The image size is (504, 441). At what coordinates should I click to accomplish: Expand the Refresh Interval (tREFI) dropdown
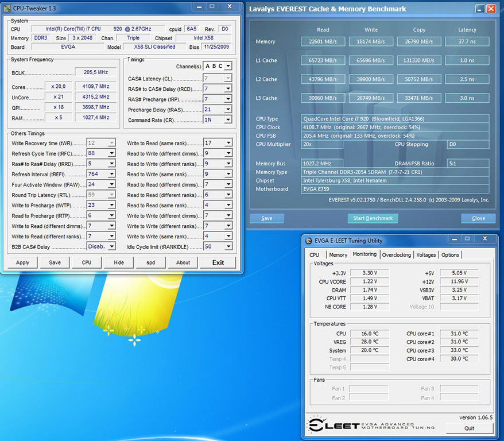[x=111, y=174]
